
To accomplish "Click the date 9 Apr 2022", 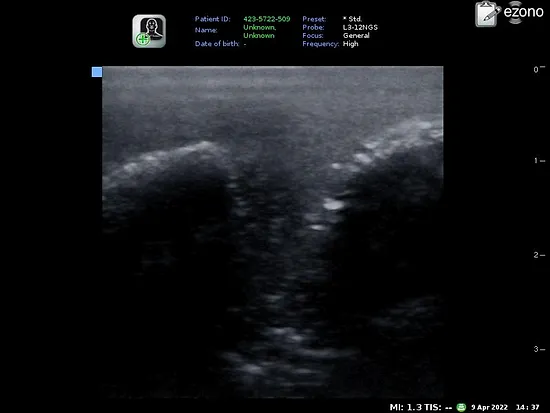I will point(489,407).
